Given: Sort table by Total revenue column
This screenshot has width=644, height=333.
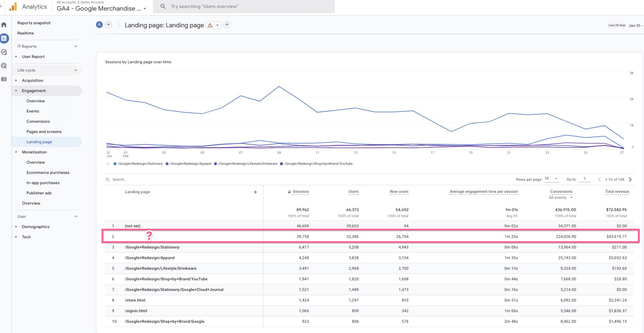Looking at the screenshot, I should (x=617, y=192).
